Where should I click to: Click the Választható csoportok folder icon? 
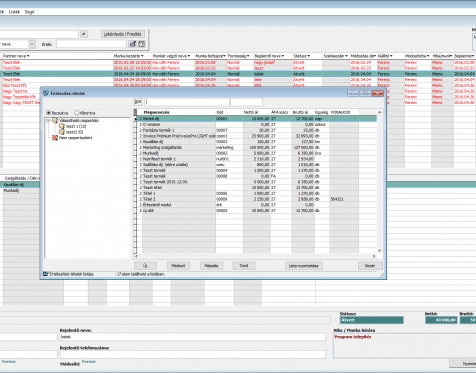(55, 121)
